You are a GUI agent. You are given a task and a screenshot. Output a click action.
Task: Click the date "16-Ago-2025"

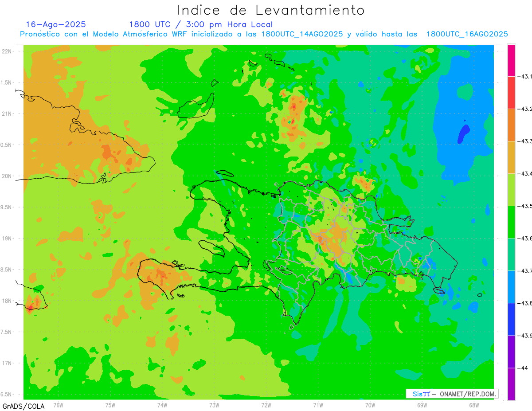[56, 24]
